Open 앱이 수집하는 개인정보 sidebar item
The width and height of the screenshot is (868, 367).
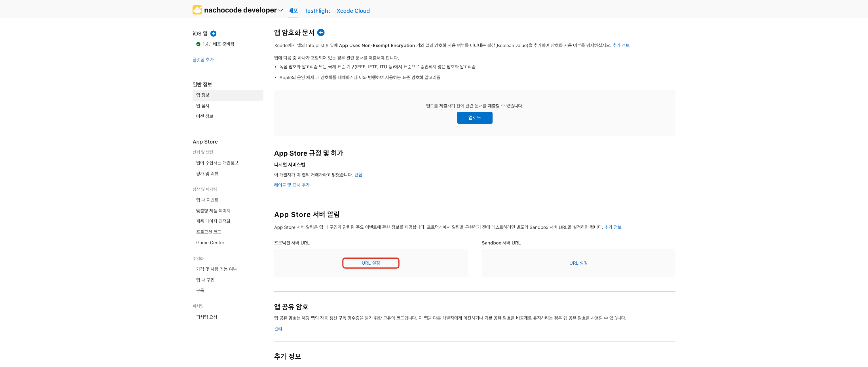click(x=217, y=163)
